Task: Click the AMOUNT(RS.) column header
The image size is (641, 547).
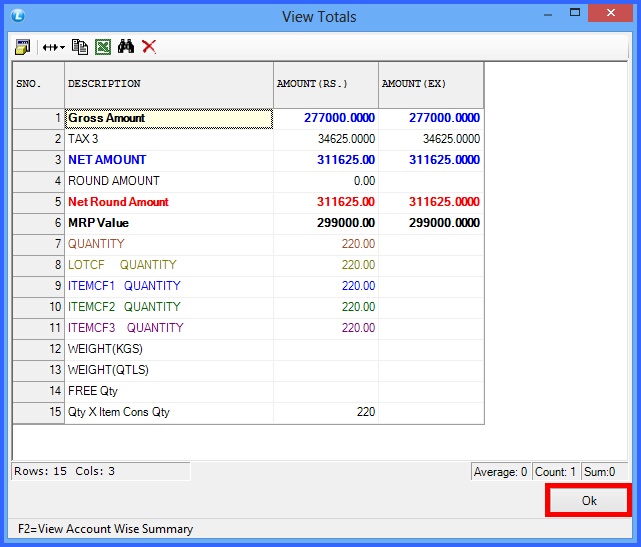Action: coord(326,85)
